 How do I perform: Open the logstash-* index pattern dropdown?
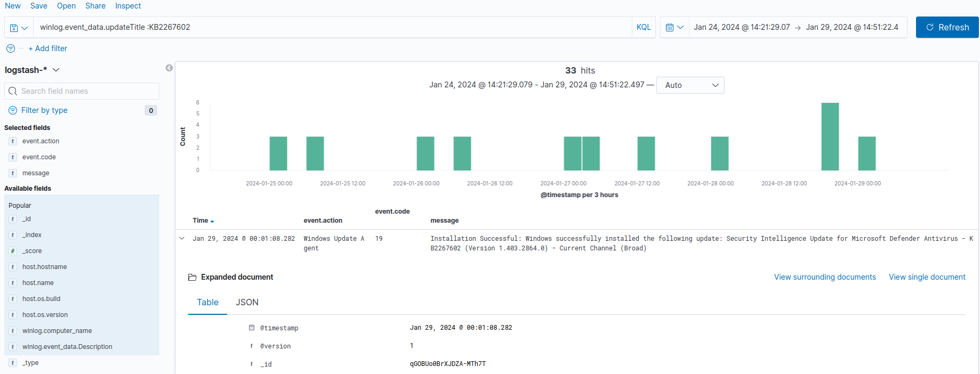[x=32, y=70]
